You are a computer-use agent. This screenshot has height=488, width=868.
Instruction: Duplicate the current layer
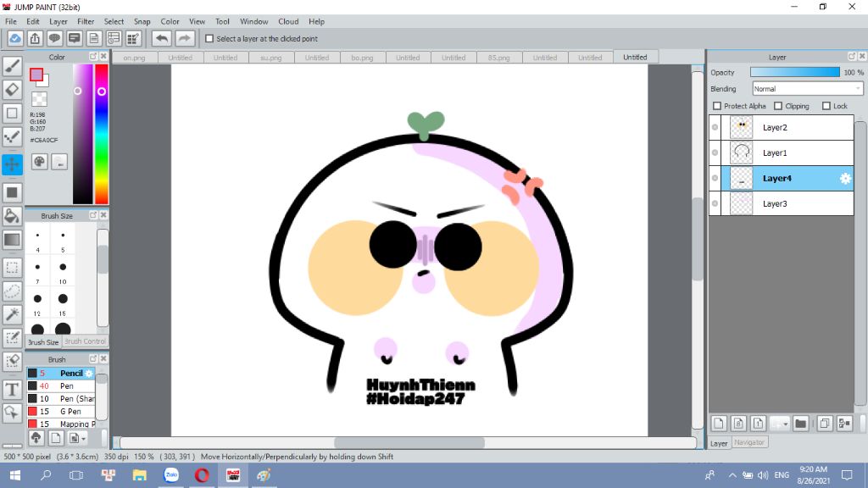click(824, 424)
